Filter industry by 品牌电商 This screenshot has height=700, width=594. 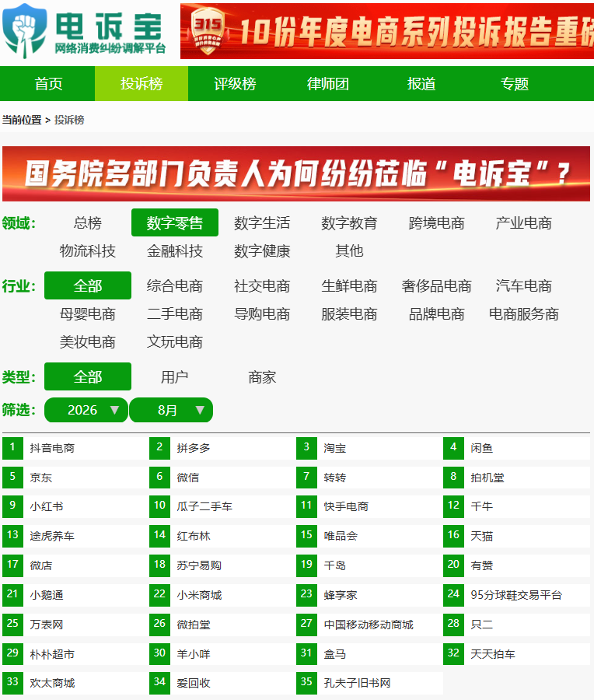click(x=436, y=314)
